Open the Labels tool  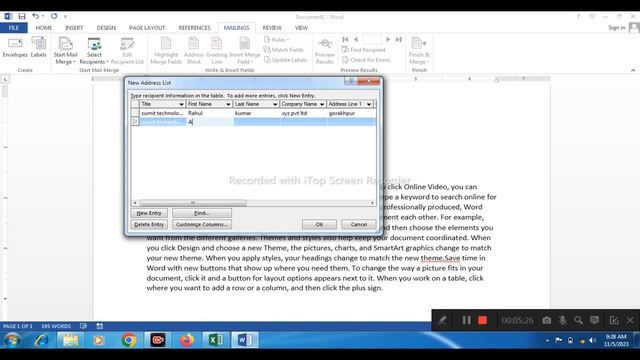click(39, 47)
